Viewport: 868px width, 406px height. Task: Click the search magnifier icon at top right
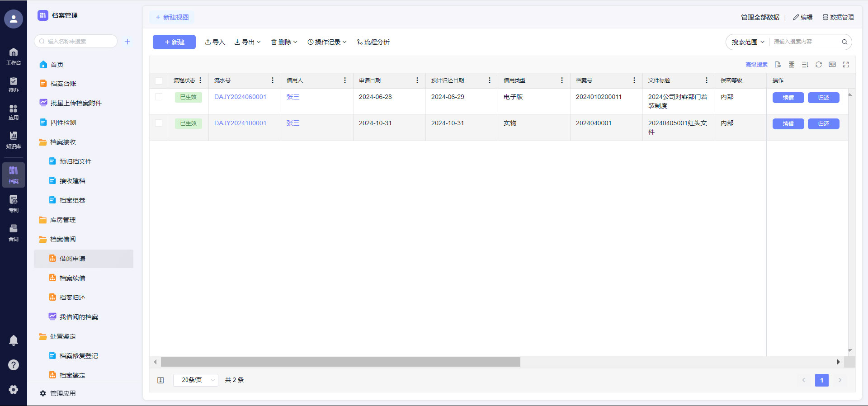coord(844,42)
